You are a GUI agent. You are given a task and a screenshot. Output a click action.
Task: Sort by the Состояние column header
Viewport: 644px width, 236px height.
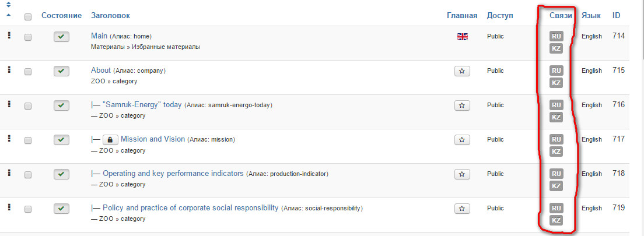[x=61, y=15]
